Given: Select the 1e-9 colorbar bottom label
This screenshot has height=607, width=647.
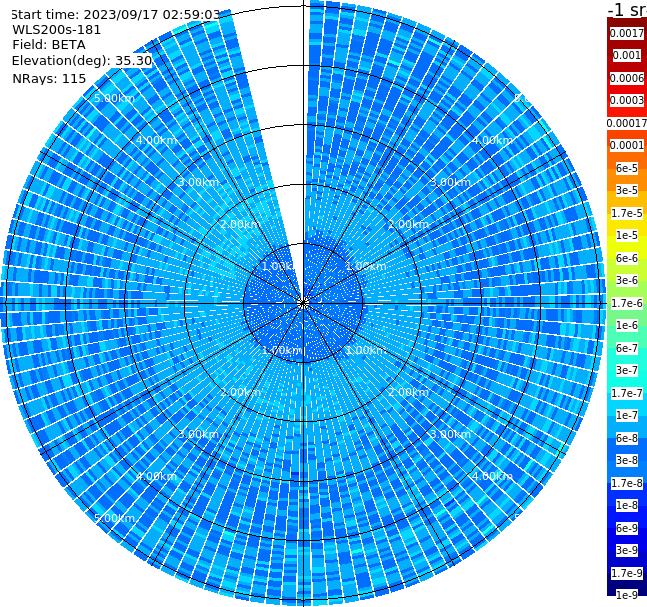Looking at the screenshot, I should [627, 595].
